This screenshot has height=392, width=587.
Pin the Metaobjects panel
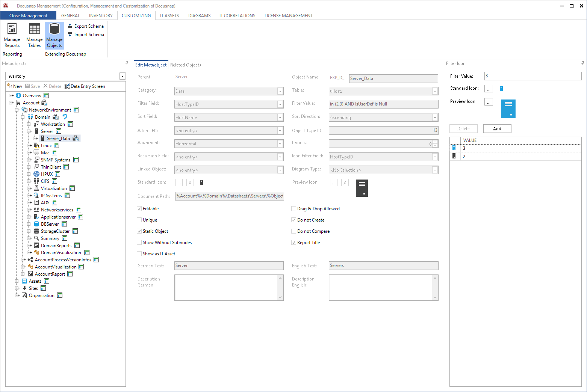[x=127, y=63]
